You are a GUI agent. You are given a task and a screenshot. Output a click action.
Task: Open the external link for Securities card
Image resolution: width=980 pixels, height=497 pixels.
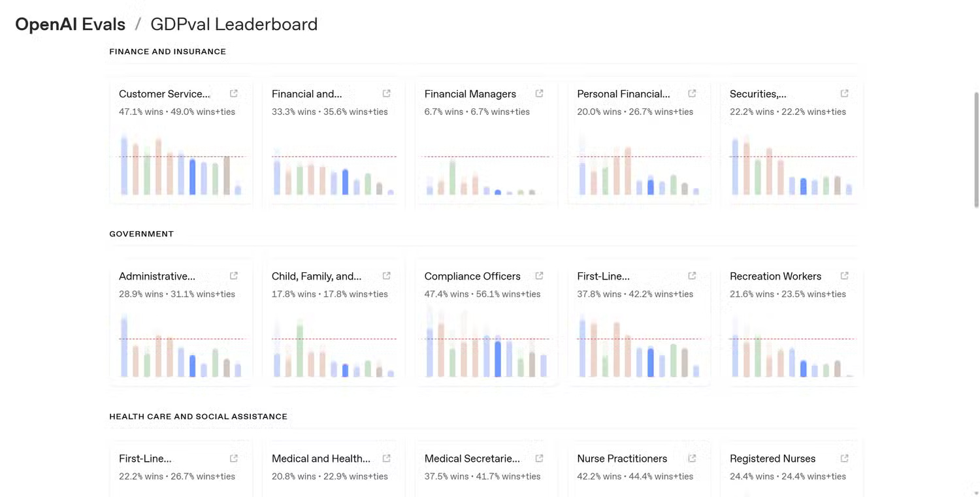click(x=844, y=93)
